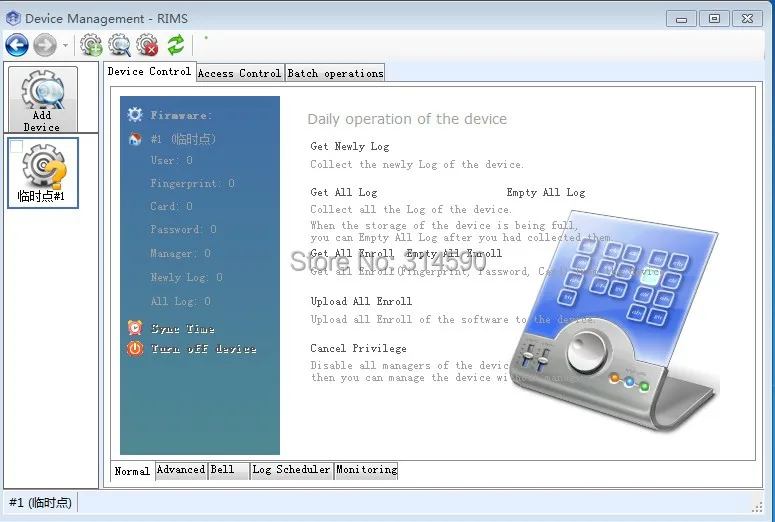
Task: Click the Manager: 0 entry
Action: [180, 254]
